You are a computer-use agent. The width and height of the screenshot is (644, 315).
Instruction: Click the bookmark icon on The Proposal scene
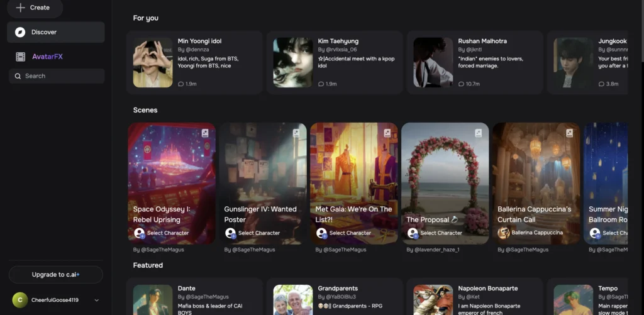479,133
